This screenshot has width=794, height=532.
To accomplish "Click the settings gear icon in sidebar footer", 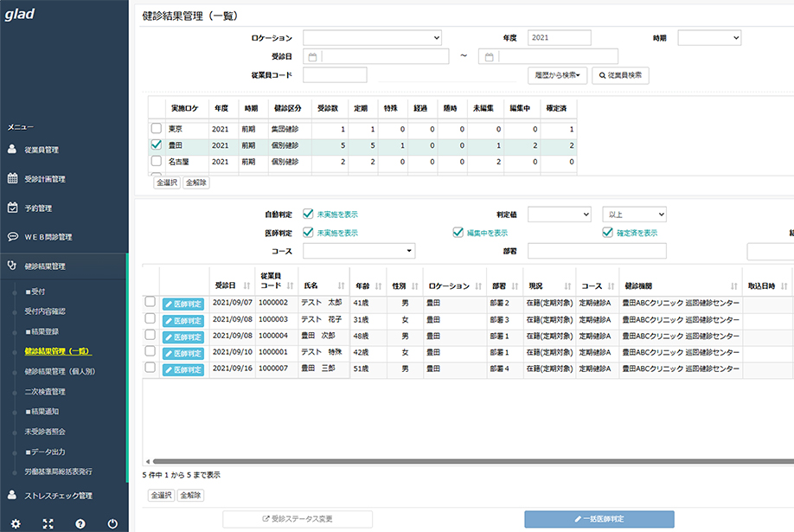I will pos(16,523).
